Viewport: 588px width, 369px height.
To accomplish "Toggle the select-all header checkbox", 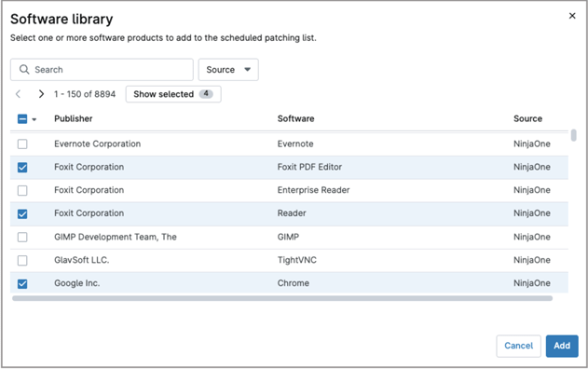I will (x=22, y=119).
